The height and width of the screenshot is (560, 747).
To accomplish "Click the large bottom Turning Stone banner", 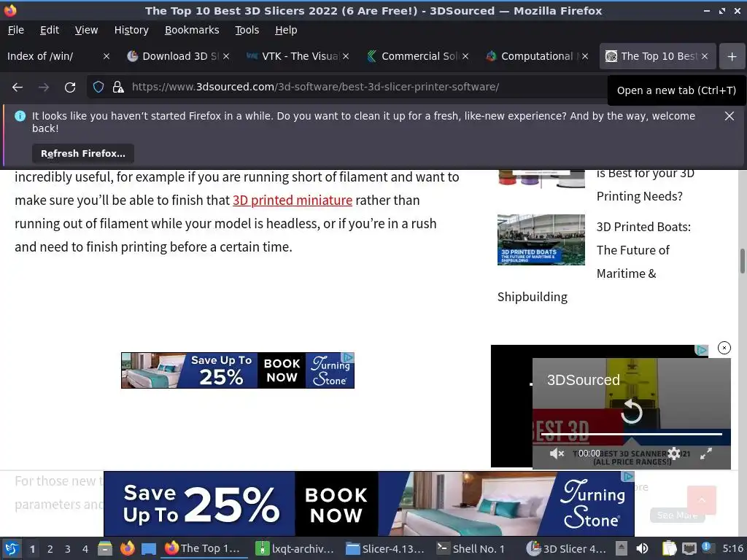I will pyautogui.click(x=368, y=504).
